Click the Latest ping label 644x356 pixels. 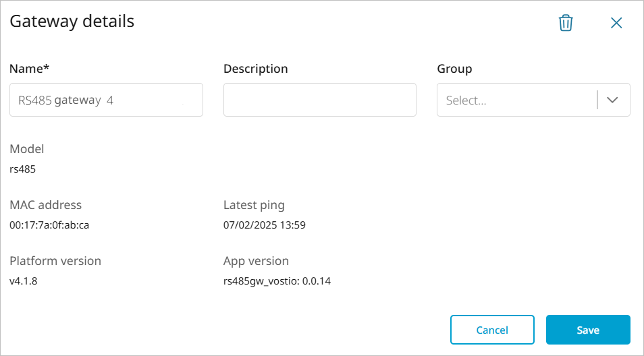(x=254, y=205)
